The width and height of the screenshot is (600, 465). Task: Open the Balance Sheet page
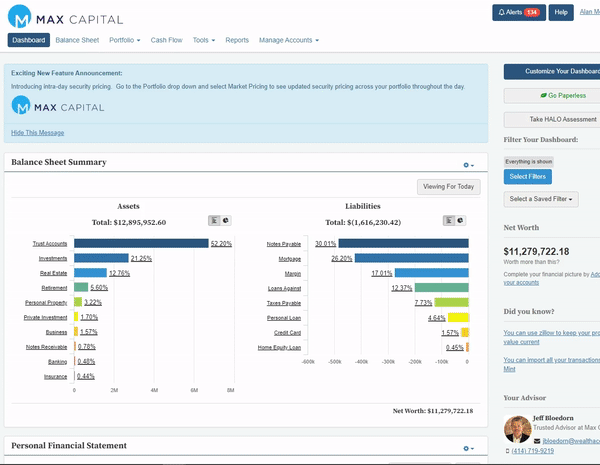[77, 40]
